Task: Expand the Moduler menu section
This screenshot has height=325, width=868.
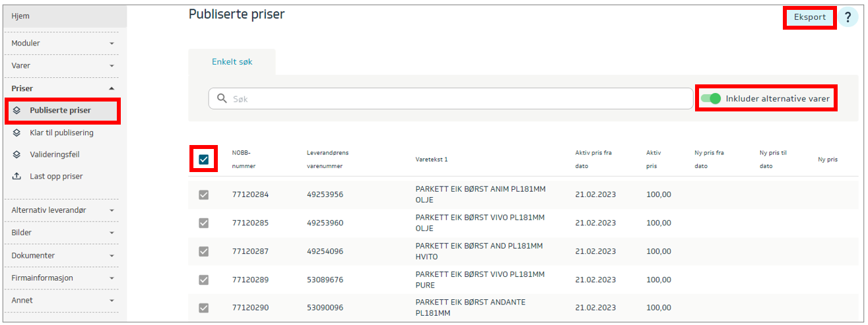Action: (x=112, y=44)
